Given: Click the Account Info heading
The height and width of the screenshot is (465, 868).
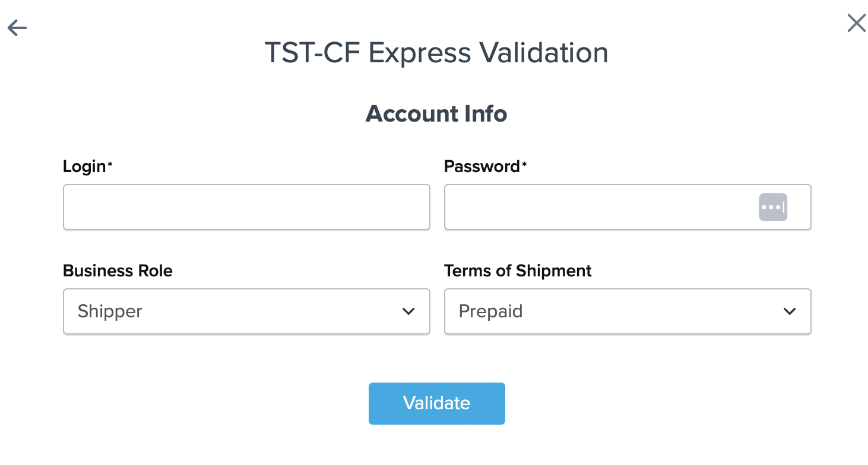Looking at the screenshot, I should [x=436, y=113].
